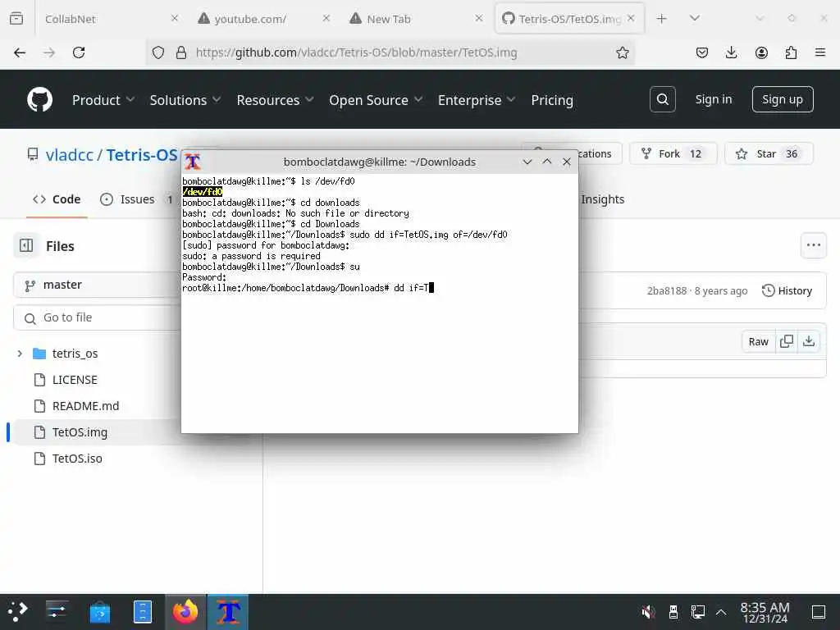Open removable devices tray icon
Viewport: 840px width, 630px height.
click(673, 612)
